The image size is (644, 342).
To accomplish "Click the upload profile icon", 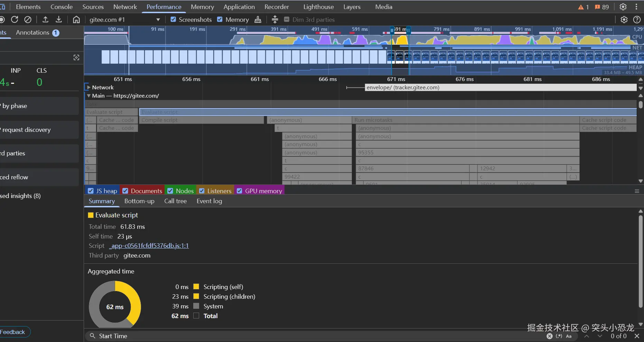I will click(x=45, y=20).
